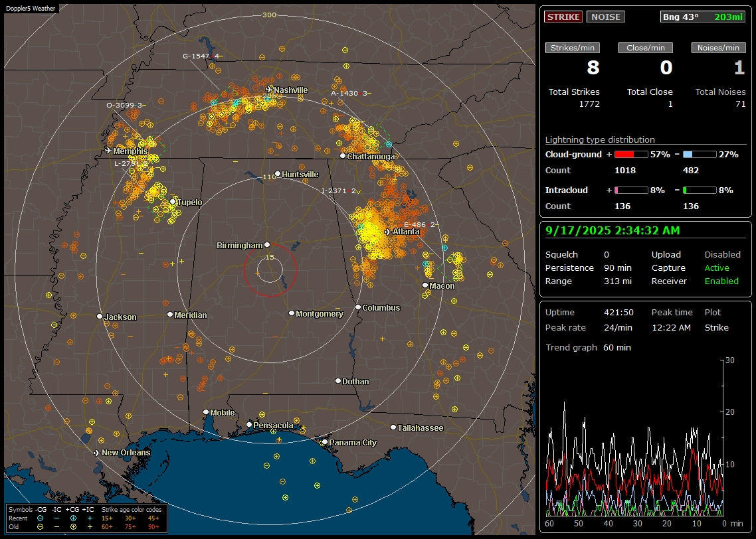Click the Total Noises value 71
The image size is (756, 539).
(741, 104)
